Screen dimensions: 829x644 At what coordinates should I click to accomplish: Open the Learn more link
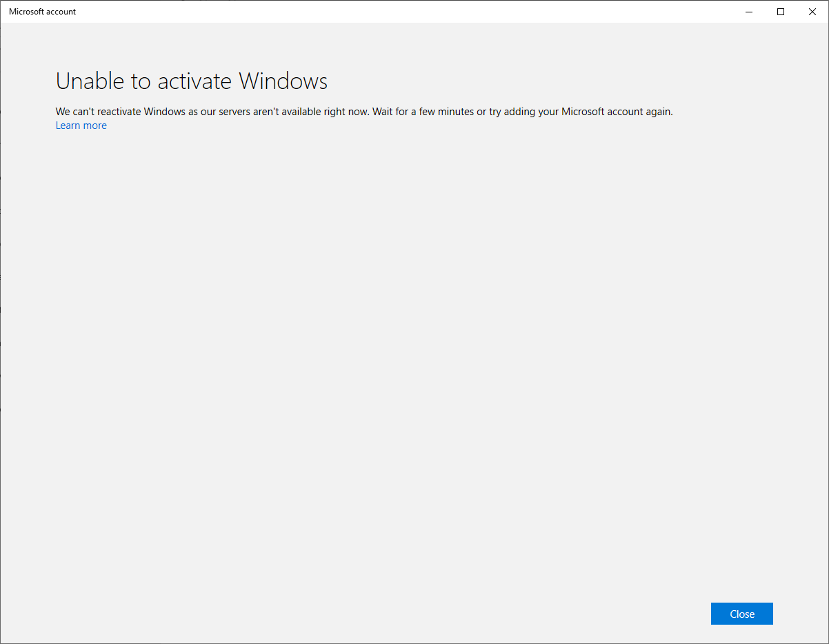pyautogui.click(x=81, y=125)
